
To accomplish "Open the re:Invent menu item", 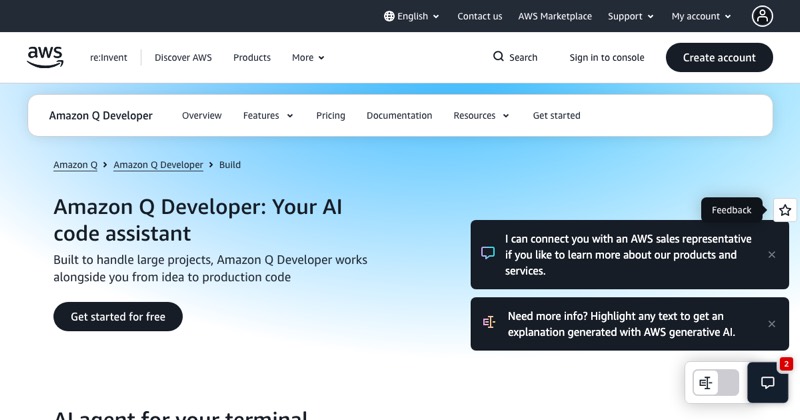I will 109,58.
